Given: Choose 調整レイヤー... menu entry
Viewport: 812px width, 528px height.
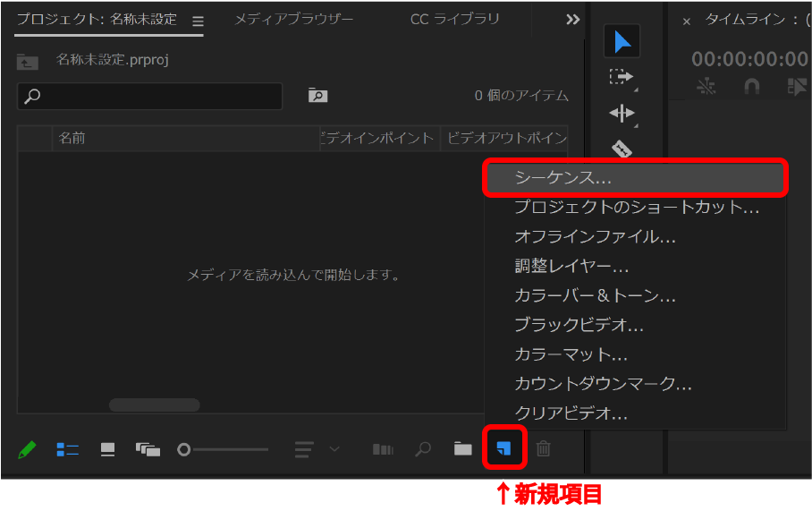Looking at the screenshot, I should click(571, 267).
